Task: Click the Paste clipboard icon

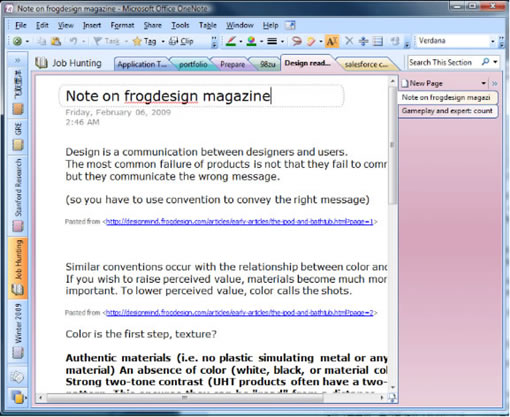Action: pos(56,41)
